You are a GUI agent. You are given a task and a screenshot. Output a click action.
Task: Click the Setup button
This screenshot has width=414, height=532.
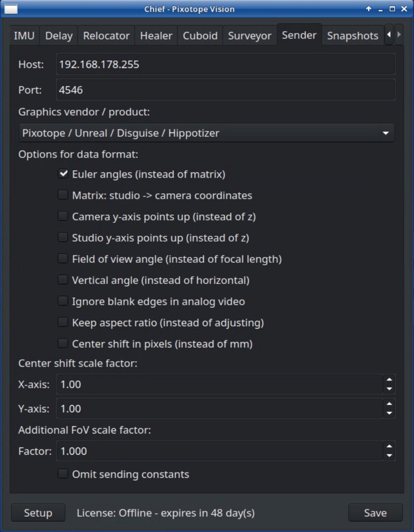click(38, 513)
